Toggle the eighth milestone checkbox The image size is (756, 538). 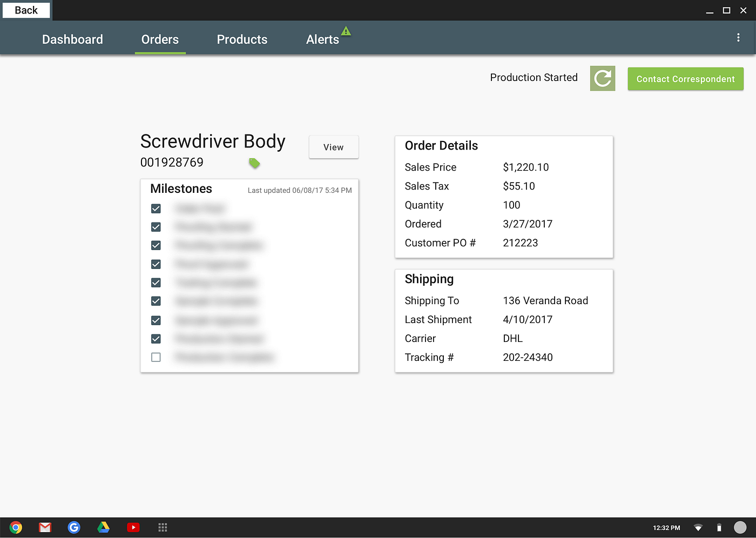pos(156,339)
